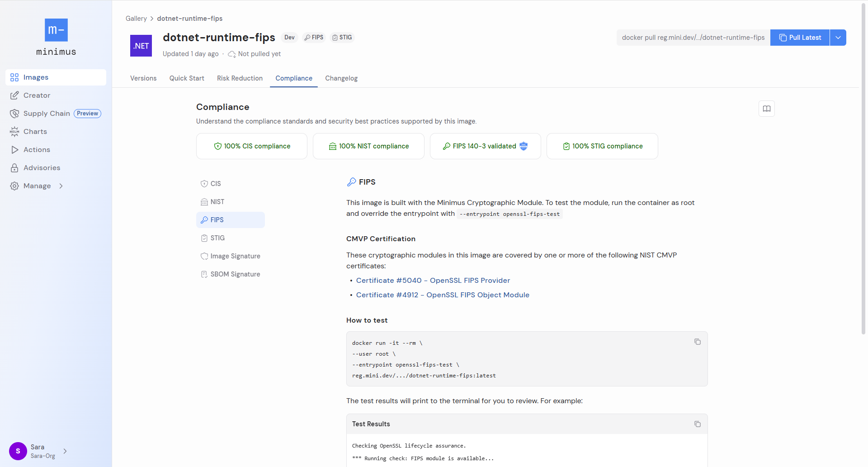Click the dotnet-runtime-fips breadcrumb text
Viewport: 868px width, 467px height.
tap(190, 19)
